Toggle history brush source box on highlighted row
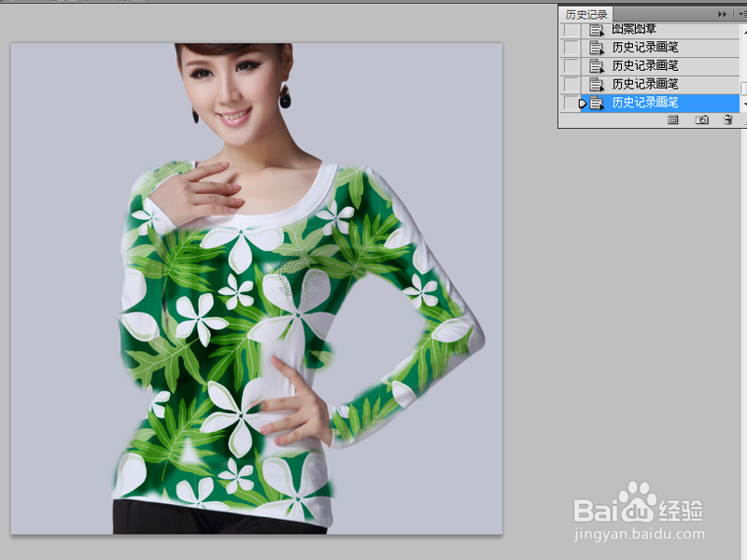This screenshot has width=747, height=560. click(571, 103)
